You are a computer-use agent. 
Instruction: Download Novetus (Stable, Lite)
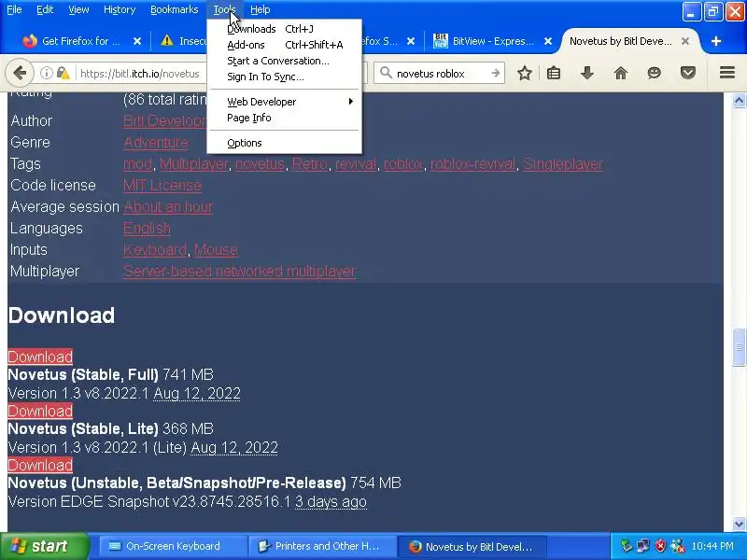point(40,411)
